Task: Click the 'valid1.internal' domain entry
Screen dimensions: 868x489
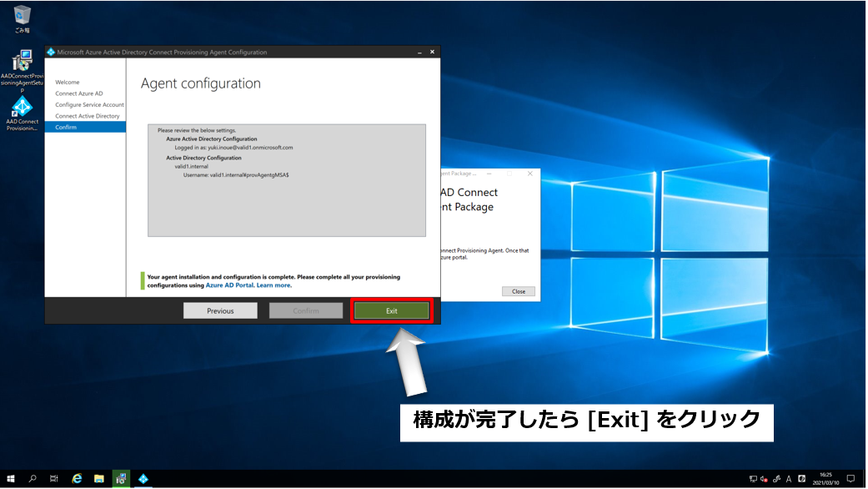Action: coord(192,166)
